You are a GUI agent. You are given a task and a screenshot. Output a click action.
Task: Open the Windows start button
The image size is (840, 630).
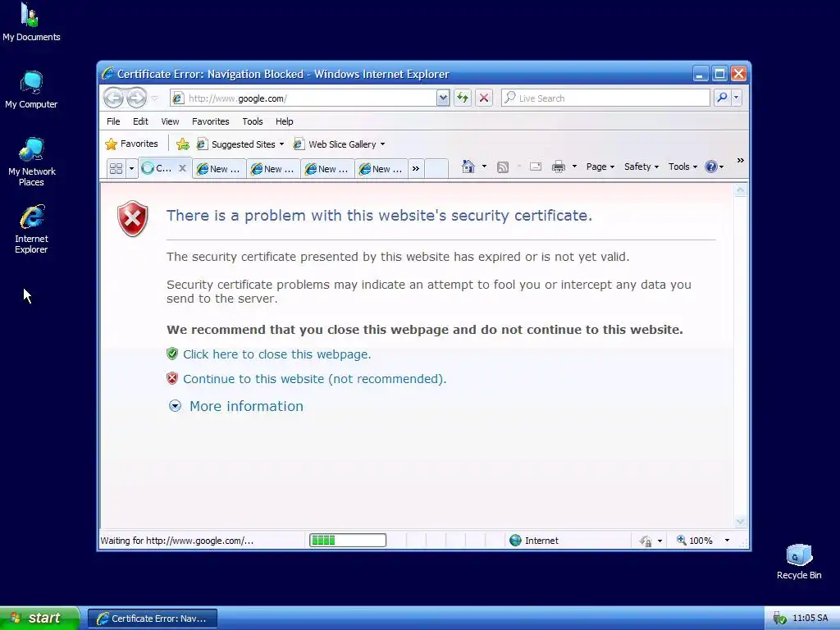(x=39, y=619)
